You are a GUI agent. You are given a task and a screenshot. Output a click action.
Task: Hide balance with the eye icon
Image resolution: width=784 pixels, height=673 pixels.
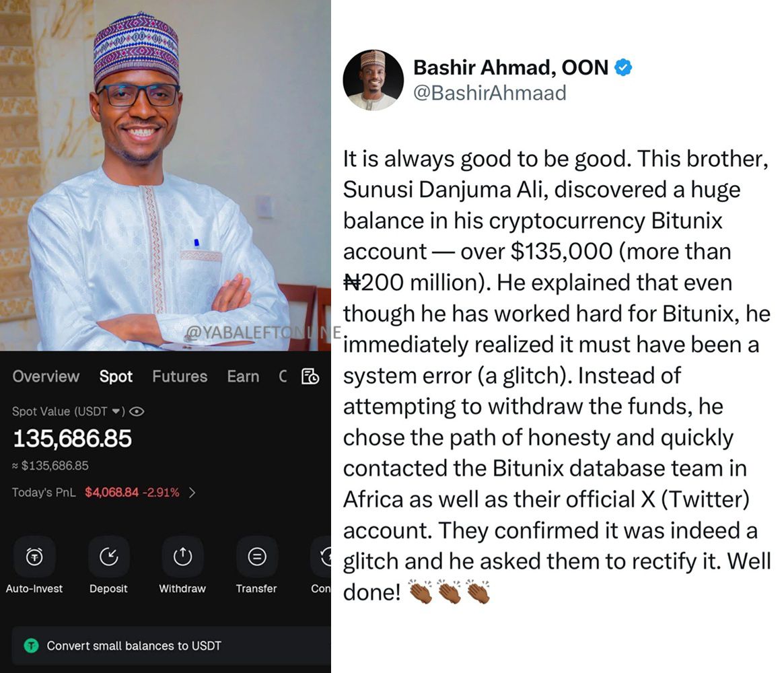pyautogui.click(x=138, y=411)
